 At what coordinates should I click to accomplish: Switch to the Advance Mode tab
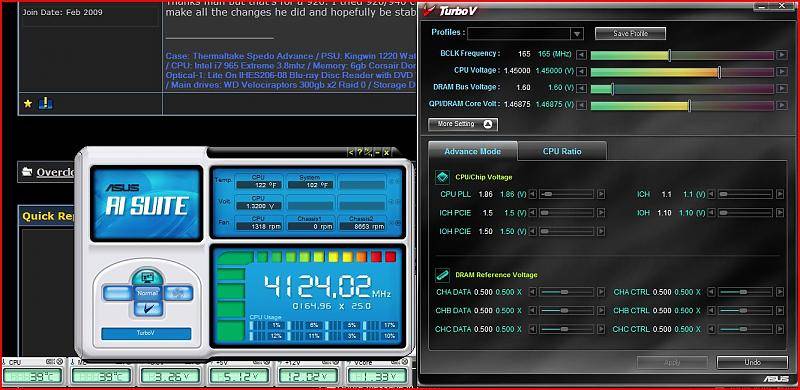(x=472, y=152)
